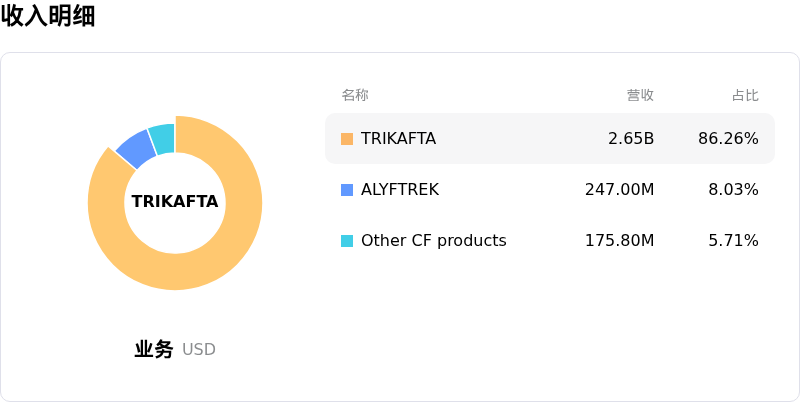Image resolution: width=800 pixels, height=402 pixels.
Task: Click the 名称 column header
Action: [x=355, y=95]
